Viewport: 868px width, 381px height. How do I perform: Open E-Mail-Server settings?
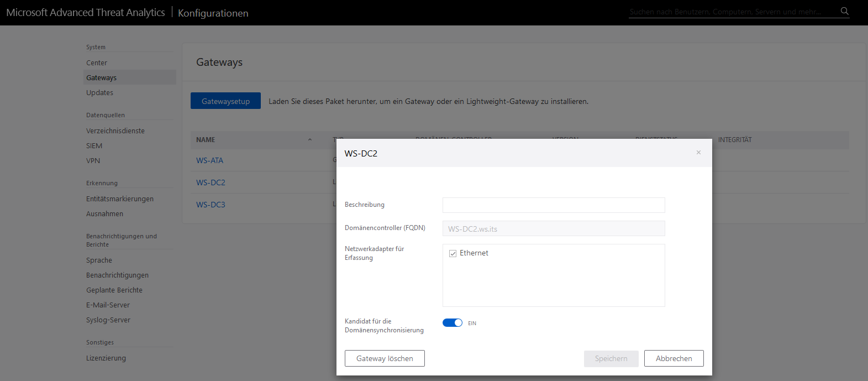(x=108, y=305)
